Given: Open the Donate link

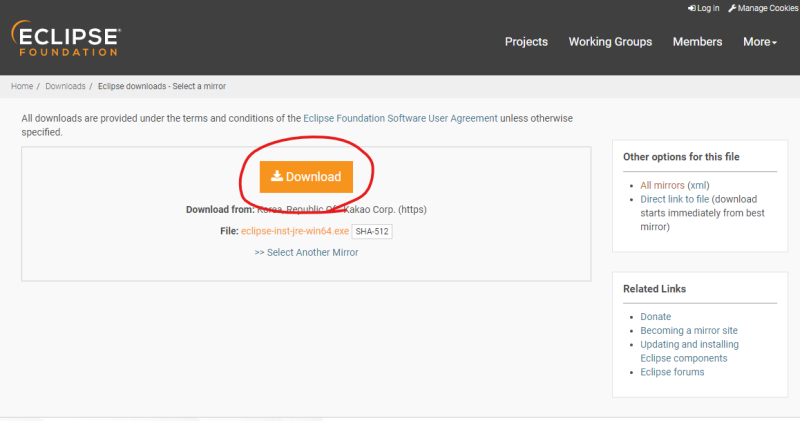Looking at the screenshot, I should (656, 317).
